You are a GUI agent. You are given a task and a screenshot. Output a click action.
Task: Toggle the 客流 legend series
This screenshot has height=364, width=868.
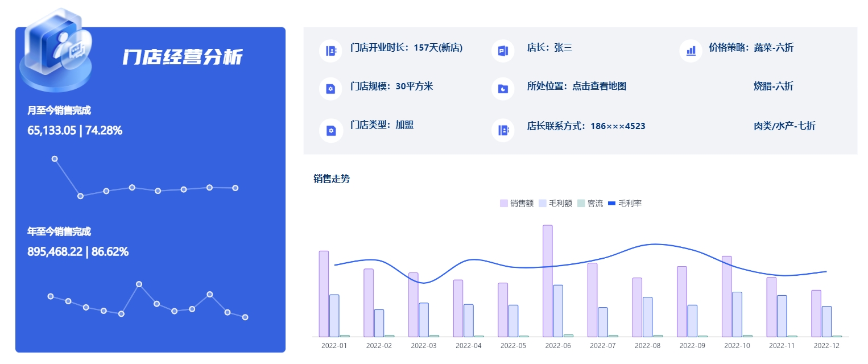[x=590, y=204]
